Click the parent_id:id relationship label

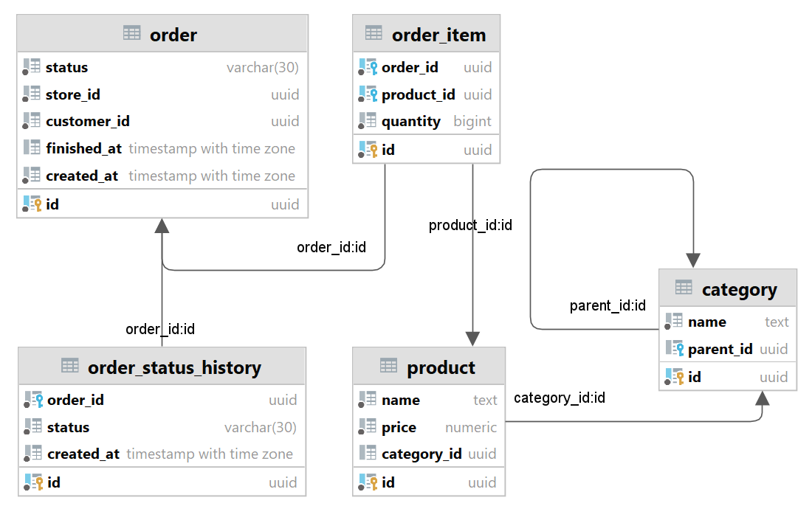pos(608,305)
